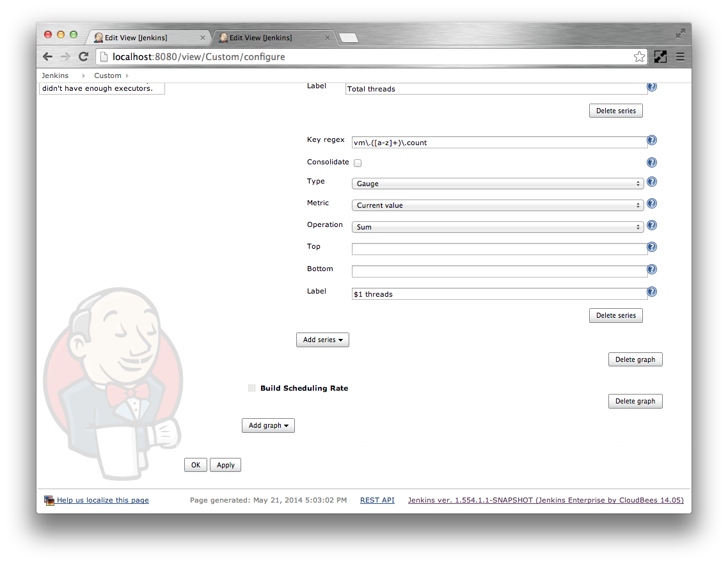Expand the arrow after Jenkins breadcrumb
Viewport: 728px width, 564px height.
[x=84, y=75]
